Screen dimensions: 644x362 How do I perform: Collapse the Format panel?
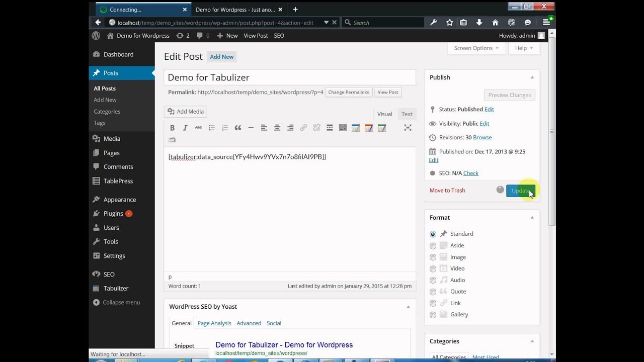point(532,217)
